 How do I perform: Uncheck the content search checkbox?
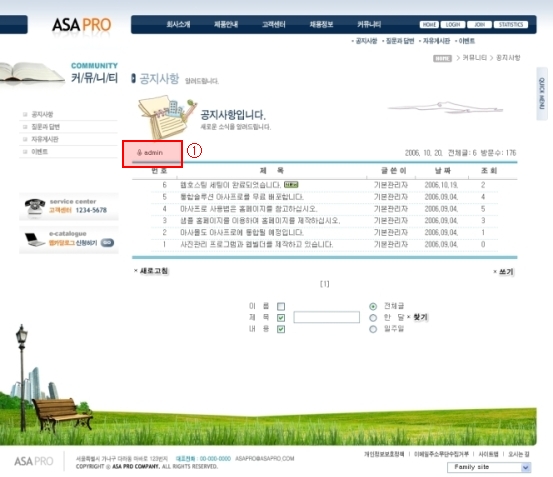coord(281,329)
